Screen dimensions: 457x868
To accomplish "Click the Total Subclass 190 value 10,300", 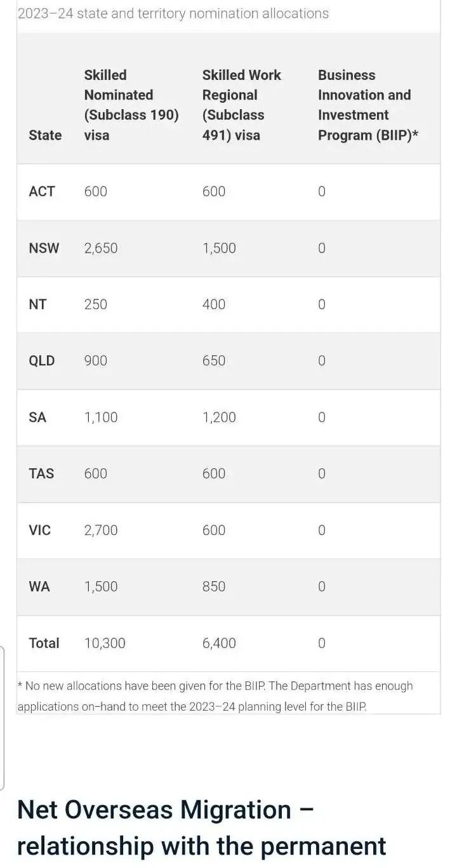I will tap(105, 643).
